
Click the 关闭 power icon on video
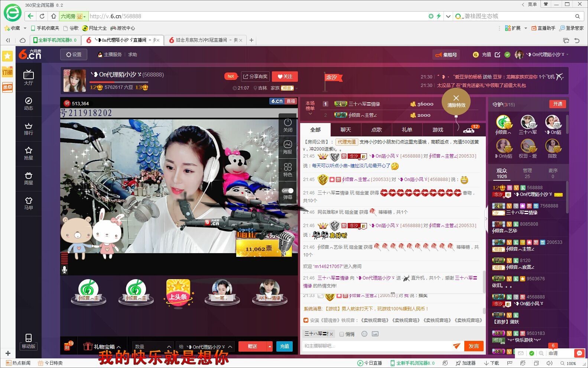(x=287, y=125)
